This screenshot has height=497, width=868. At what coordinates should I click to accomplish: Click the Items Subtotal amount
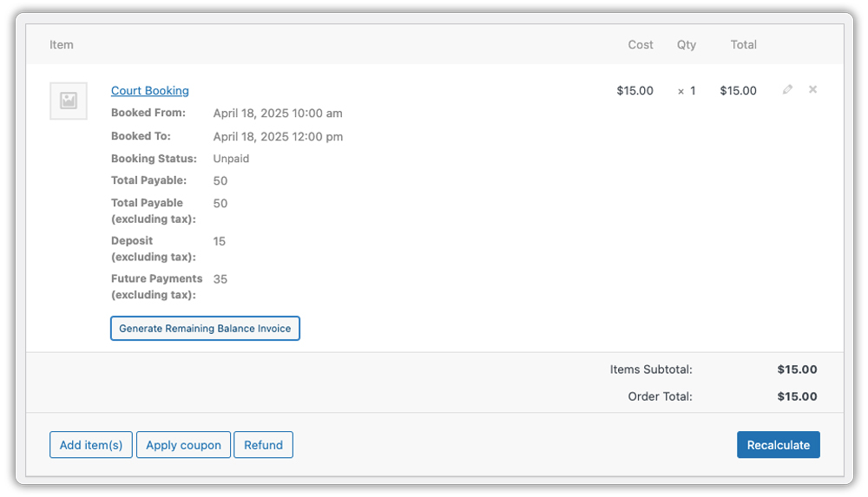tap(797, 369)
